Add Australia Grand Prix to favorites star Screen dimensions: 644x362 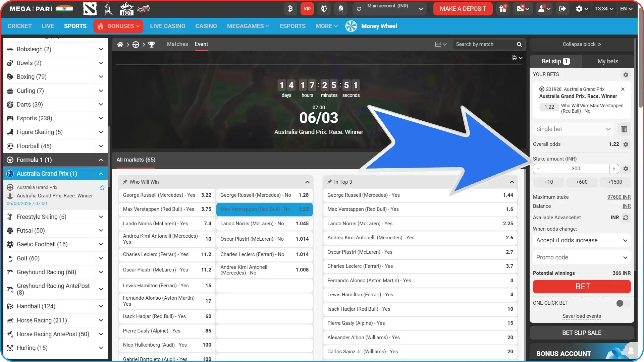coord(102,187)
